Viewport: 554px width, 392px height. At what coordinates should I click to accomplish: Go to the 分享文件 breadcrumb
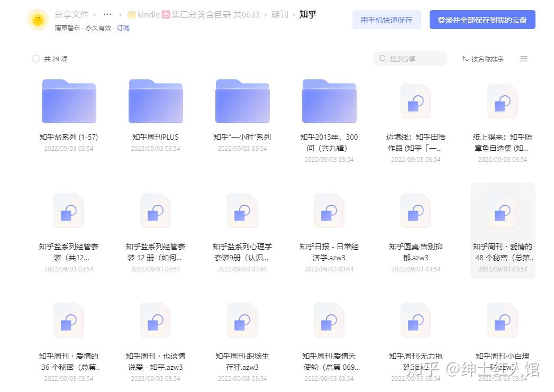[71, 14]
